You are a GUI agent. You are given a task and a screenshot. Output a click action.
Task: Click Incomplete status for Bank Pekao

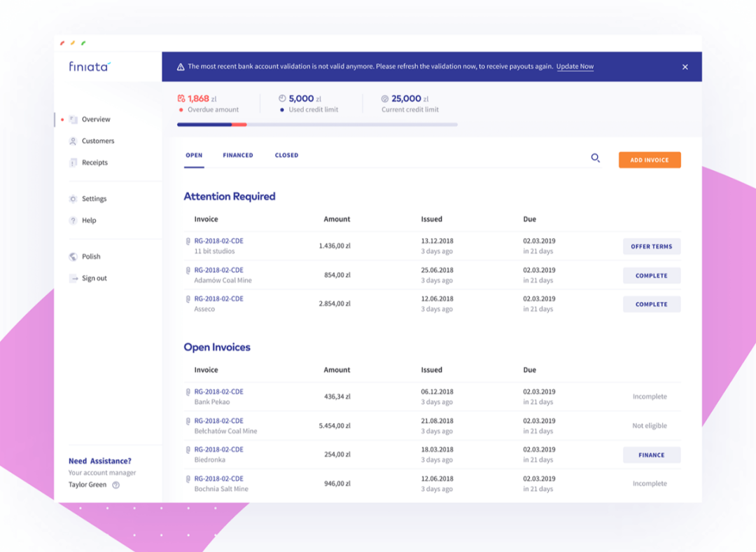click(650, 396)
